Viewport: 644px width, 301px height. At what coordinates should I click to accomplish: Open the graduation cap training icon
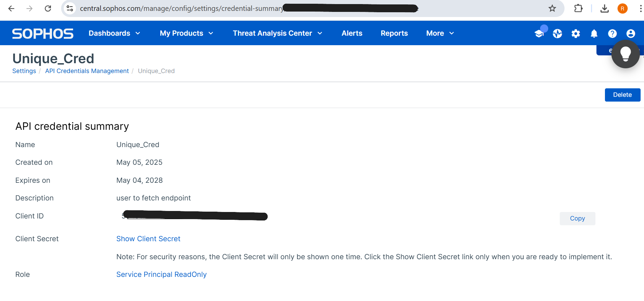pos(539,33)
